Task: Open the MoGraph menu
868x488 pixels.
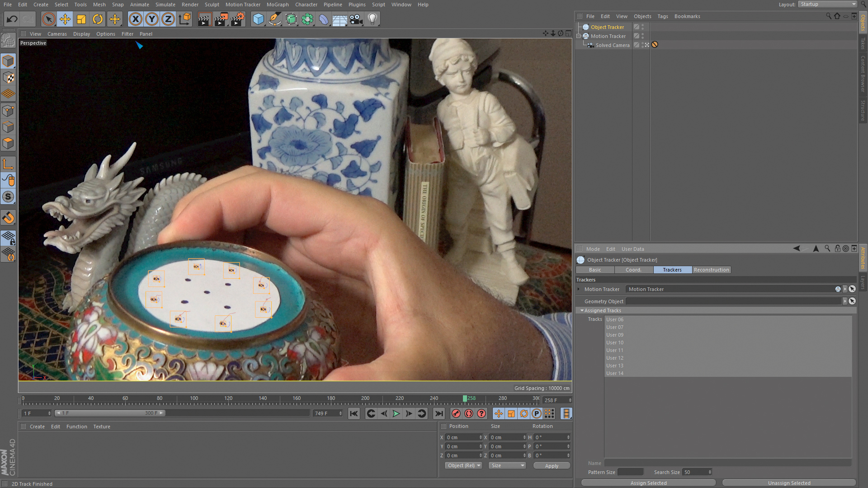Action: tap(278, 5)
